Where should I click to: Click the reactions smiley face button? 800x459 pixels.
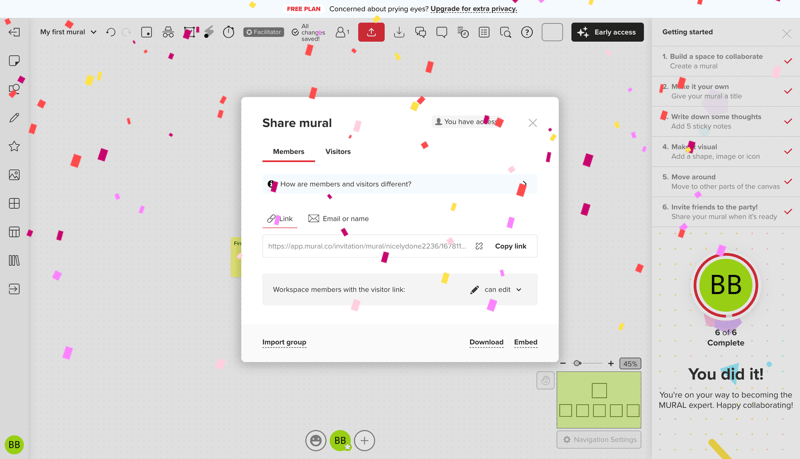pyautogui.click(x=316, y=441)
